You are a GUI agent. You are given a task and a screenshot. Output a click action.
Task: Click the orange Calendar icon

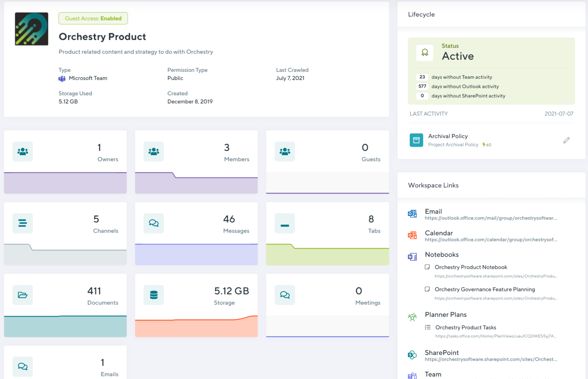pos(412,236)
